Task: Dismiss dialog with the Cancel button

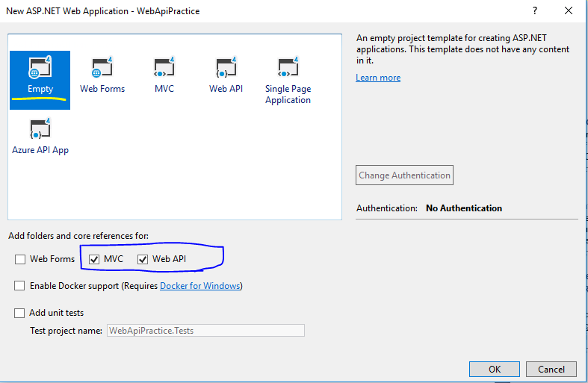Action: coord(551,369)
